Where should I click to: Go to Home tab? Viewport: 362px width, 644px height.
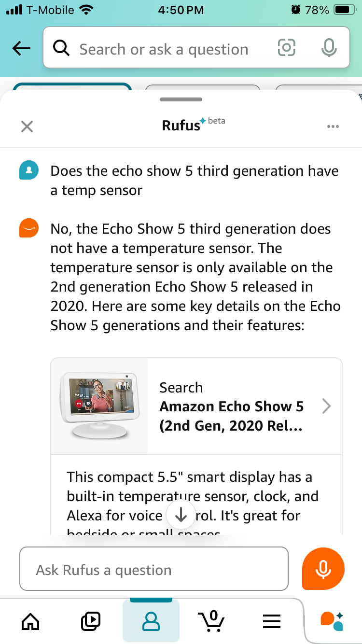pyautogui.click(x=30, y=620)
